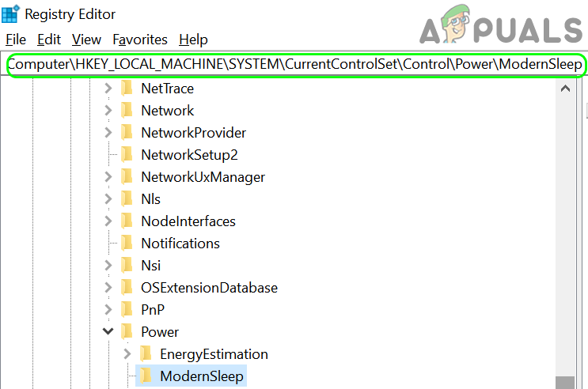Expand the NodeInterfaces key
The height and width of the screenshot is (389, 588).
point(108,221)
